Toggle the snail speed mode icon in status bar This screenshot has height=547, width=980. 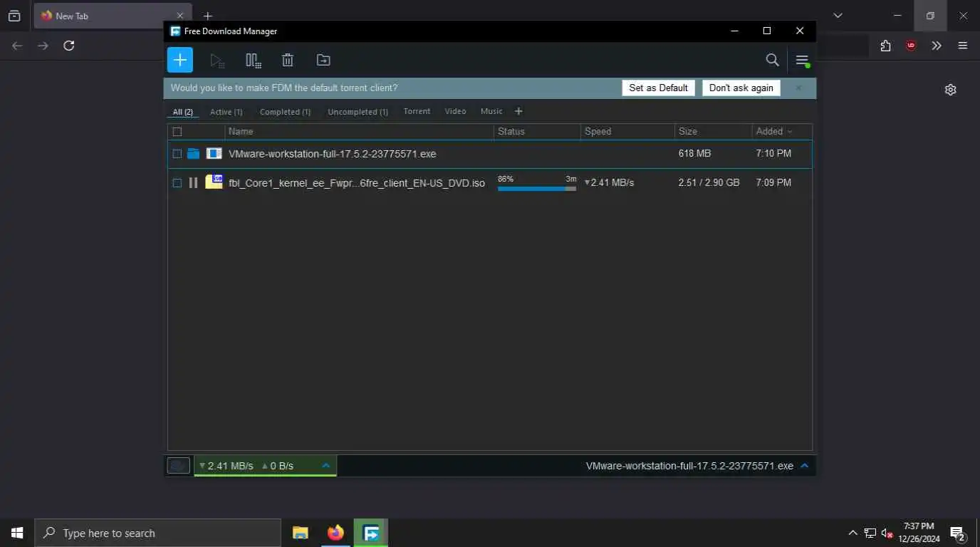pyautogui.click(x=179, y=466)
